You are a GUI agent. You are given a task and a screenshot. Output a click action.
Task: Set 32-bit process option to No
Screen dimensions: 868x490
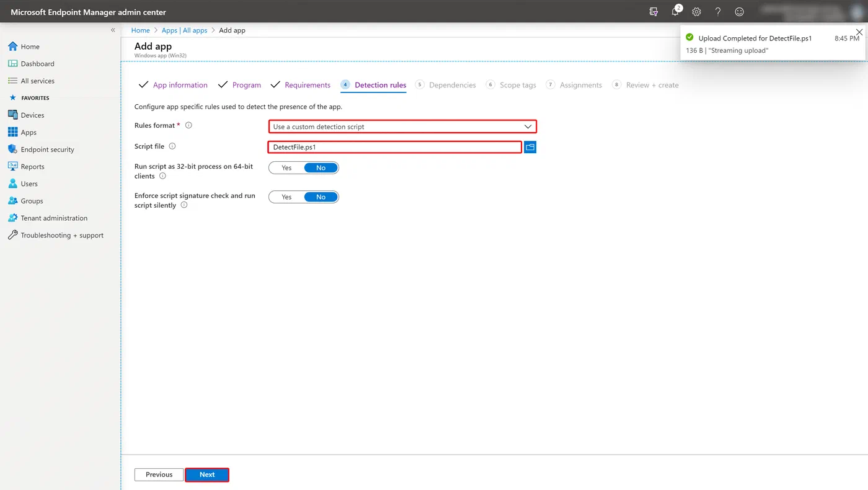click(x=321, y=168)
